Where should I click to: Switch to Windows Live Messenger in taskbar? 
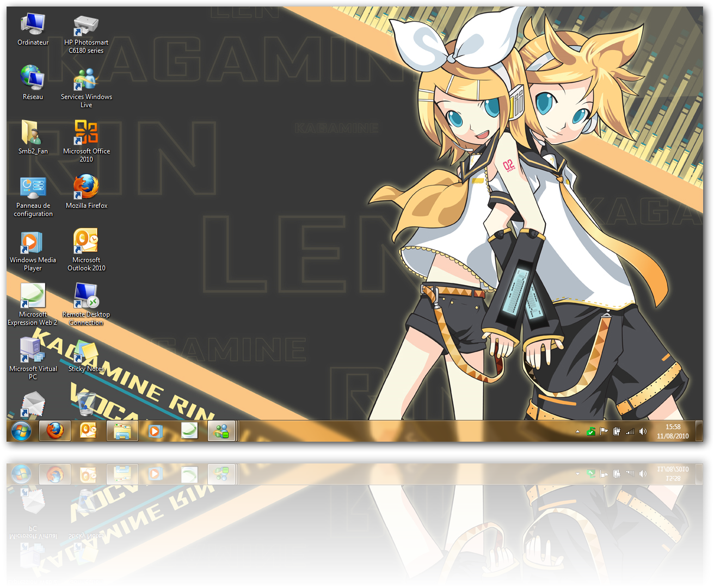point(221,431)
